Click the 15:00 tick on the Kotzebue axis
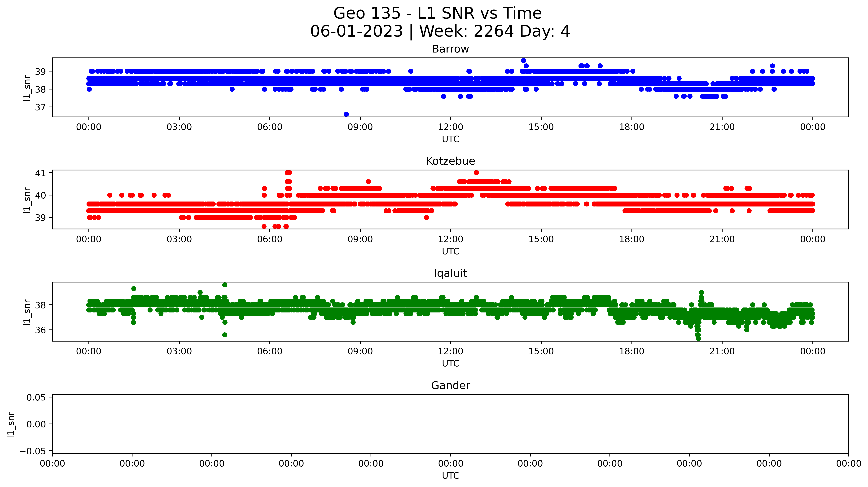868x487 pixels. 541,239
